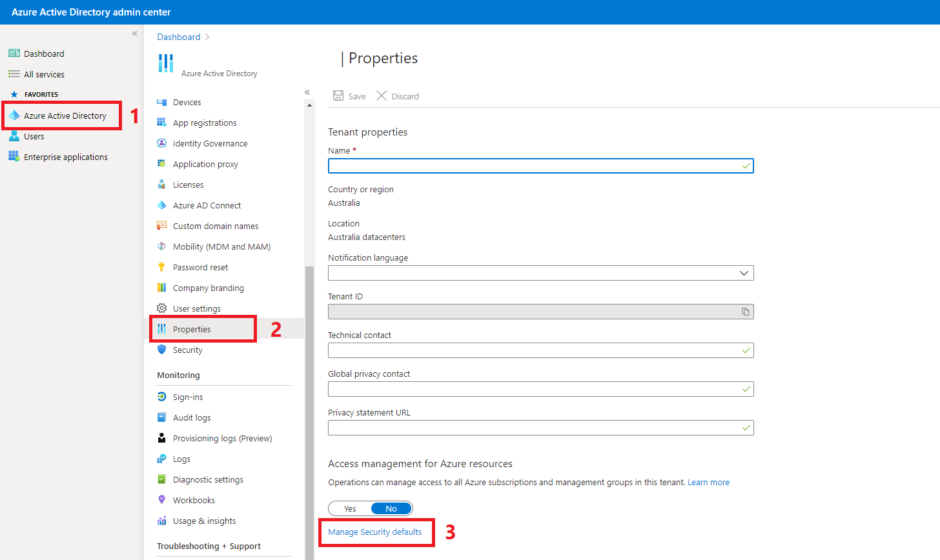Click the All services list icon

(14, 74)
